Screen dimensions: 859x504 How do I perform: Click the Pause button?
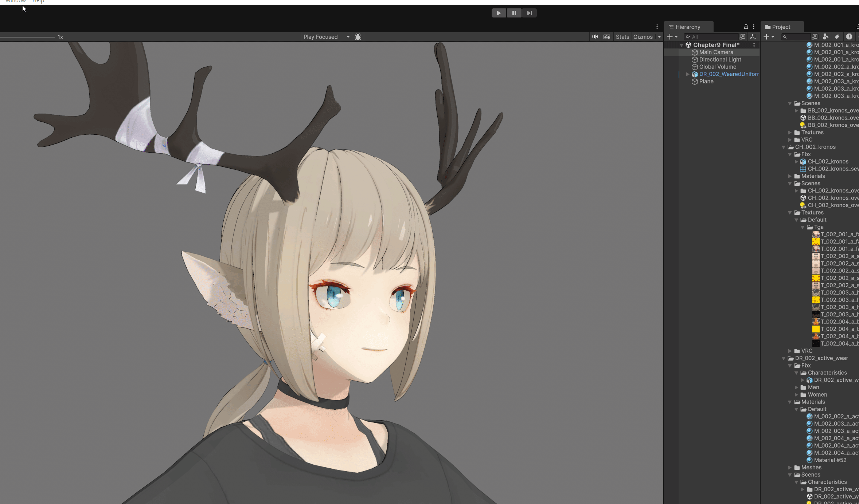[514, 13]
